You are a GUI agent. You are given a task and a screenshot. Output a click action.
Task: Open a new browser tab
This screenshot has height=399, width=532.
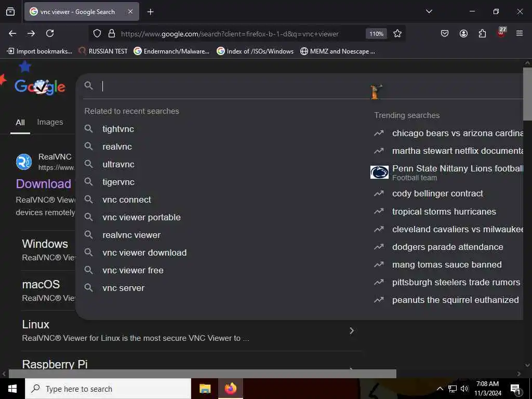click(151, 12)
